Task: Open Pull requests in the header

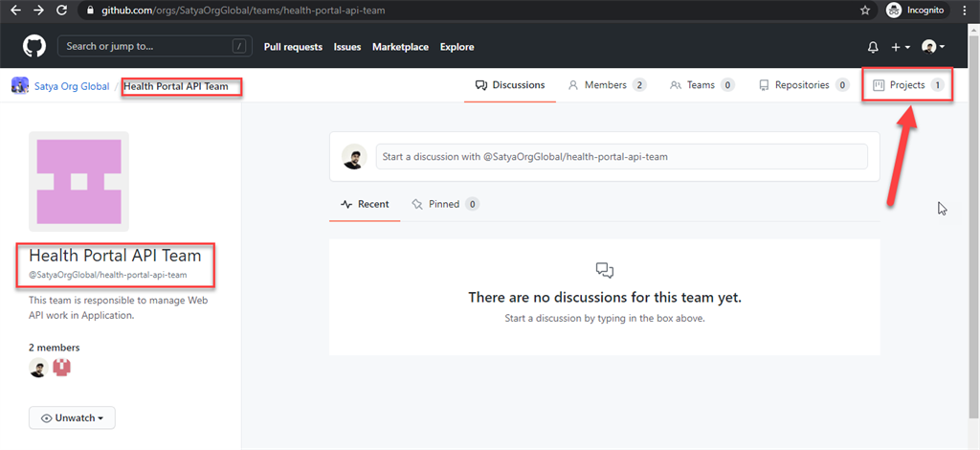Action: coord(293,47)
